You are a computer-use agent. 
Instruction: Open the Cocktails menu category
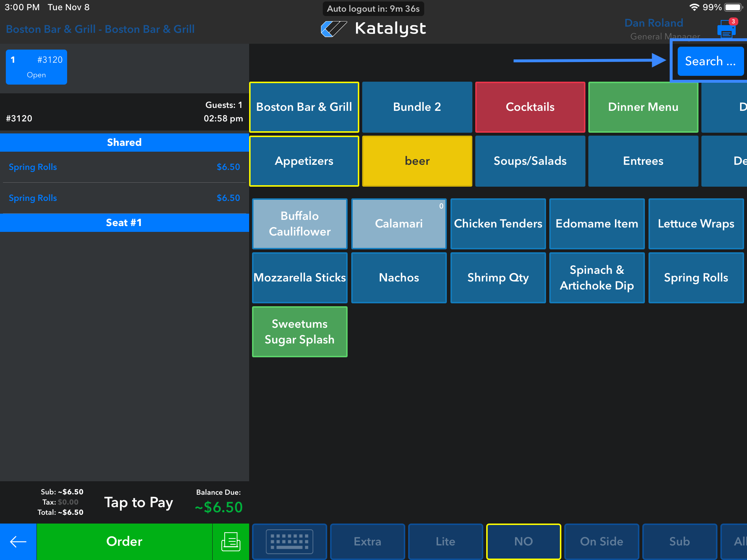click(530, 107)
